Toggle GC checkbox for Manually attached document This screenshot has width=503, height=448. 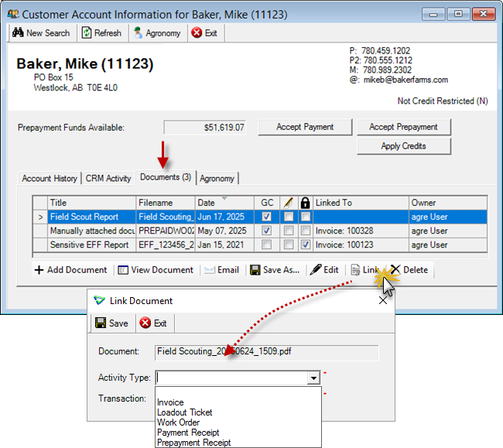266,231
